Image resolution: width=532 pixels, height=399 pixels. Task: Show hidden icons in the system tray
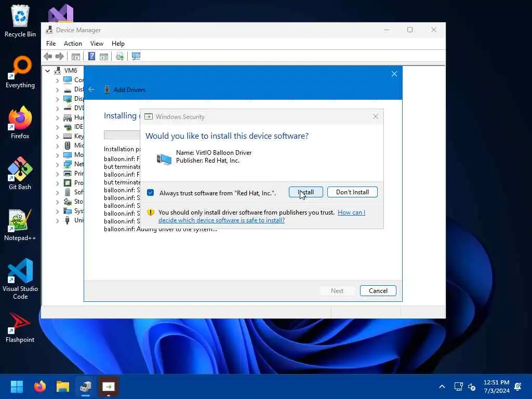(442, 387)
